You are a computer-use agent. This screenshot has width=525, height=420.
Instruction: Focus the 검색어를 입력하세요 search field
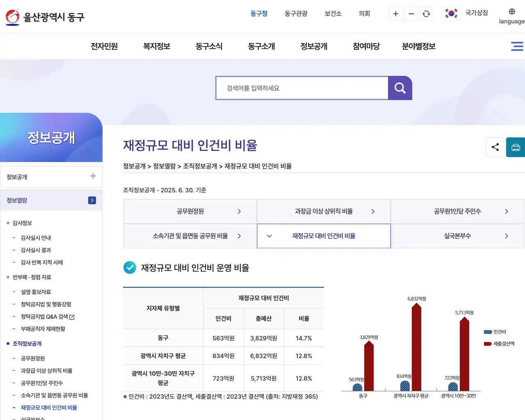coord(302,88)
